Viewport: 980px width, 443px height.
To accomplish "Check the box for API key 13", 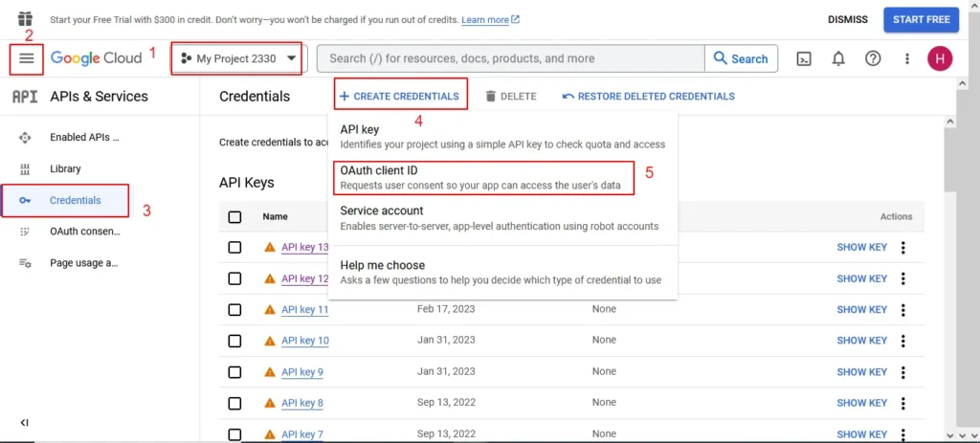I will (x=235, y=248).
